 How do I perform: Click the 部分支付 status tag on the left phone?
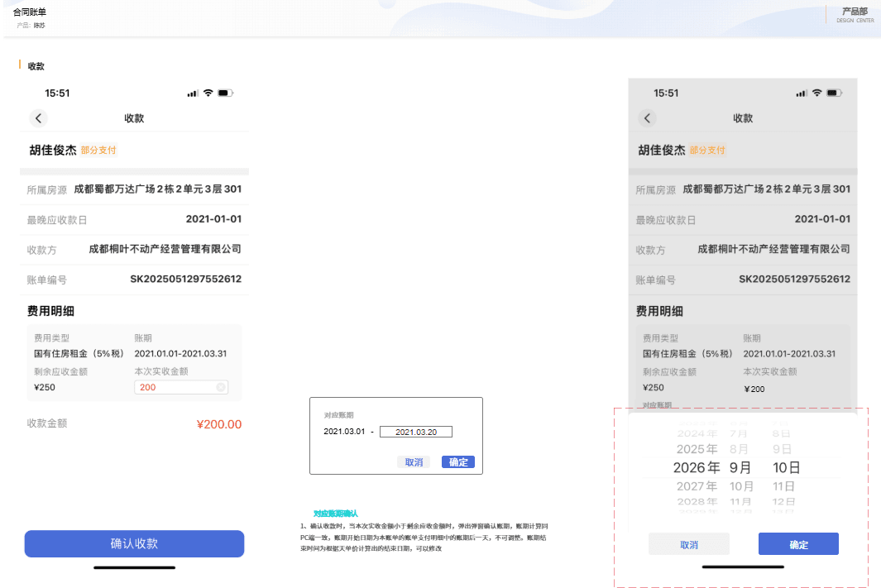coord(98,150)
